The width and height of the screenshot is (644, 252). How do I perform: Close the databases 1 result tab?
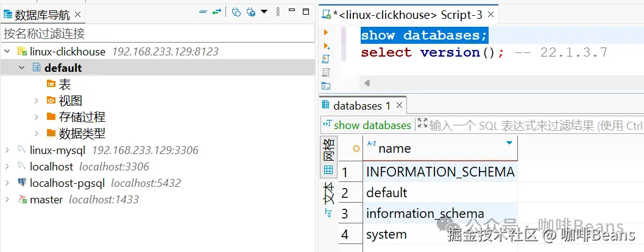pyautogui.click(x=399, y=105)
